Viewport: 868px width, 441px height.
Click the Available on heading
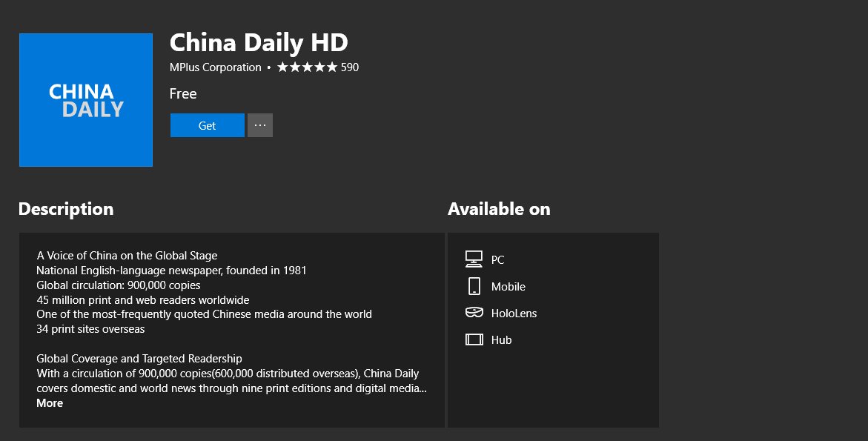499,208
